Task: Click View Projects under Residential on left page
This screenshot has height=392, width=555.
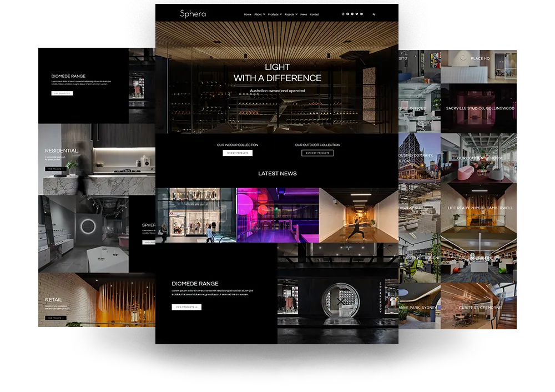Action: (x=56, y=169)
